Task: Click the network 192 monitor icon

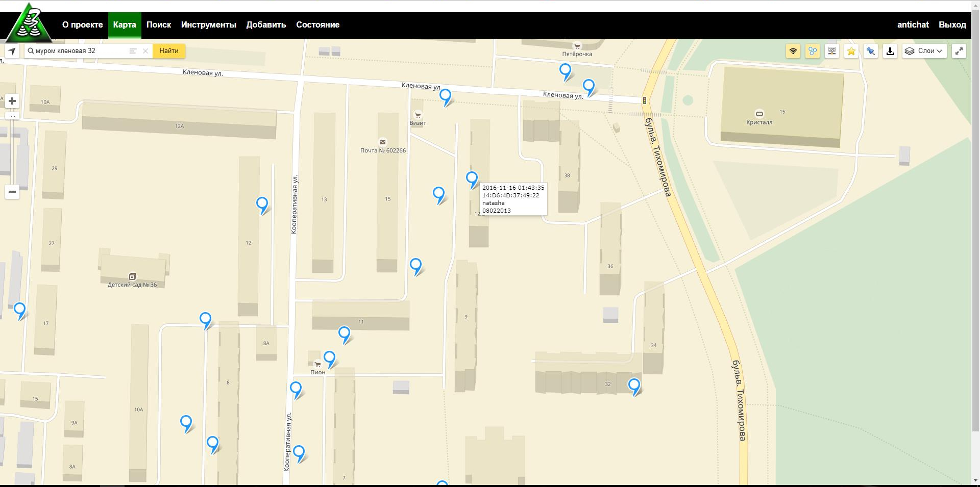Action: point(832,51)
